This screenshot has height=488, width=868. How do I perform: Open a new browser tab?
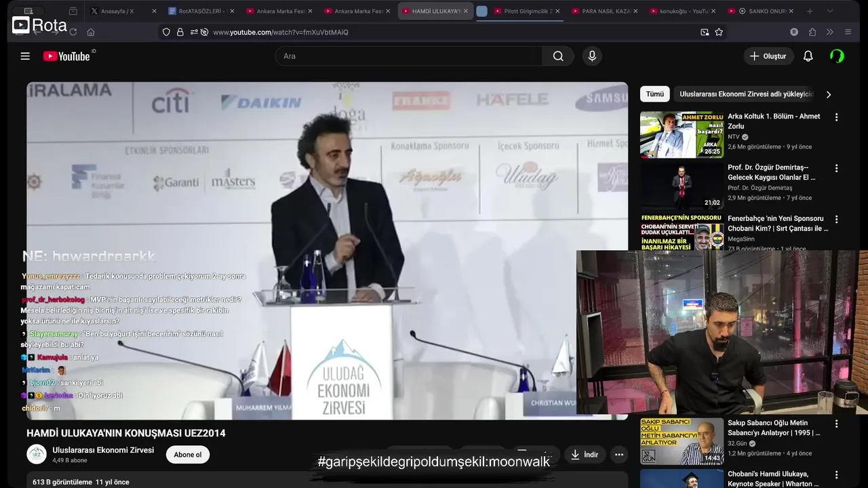coord(810,11)
